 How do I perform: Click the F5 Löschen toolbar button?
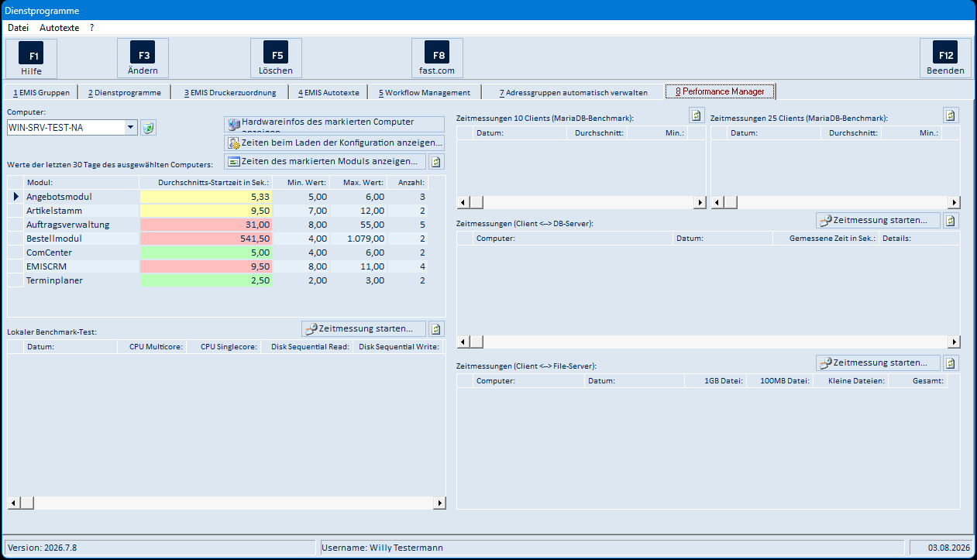[276, 59]
